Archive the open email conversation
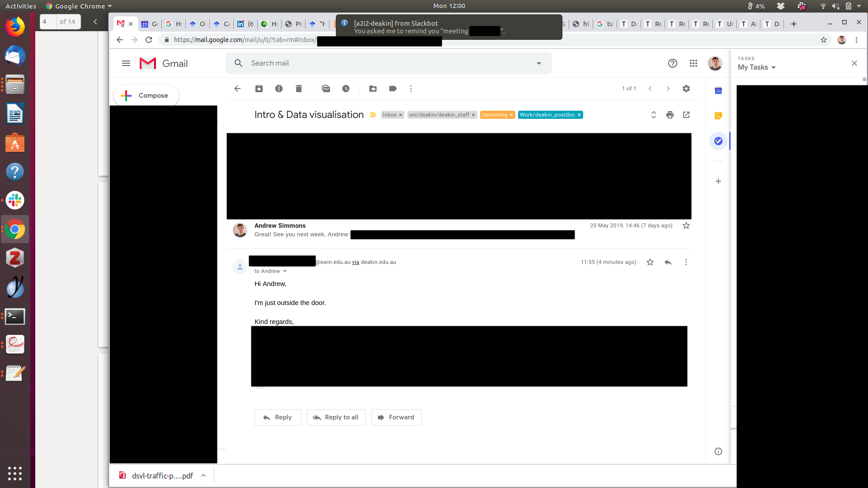The height and width of the screenshot is (488, 868). [x=259, y=89]
